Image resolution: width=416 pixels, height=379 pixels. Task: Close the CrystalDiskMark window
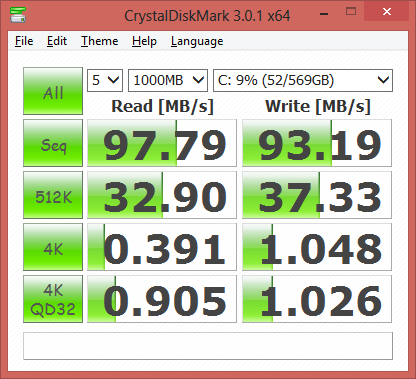coord(387,12)
